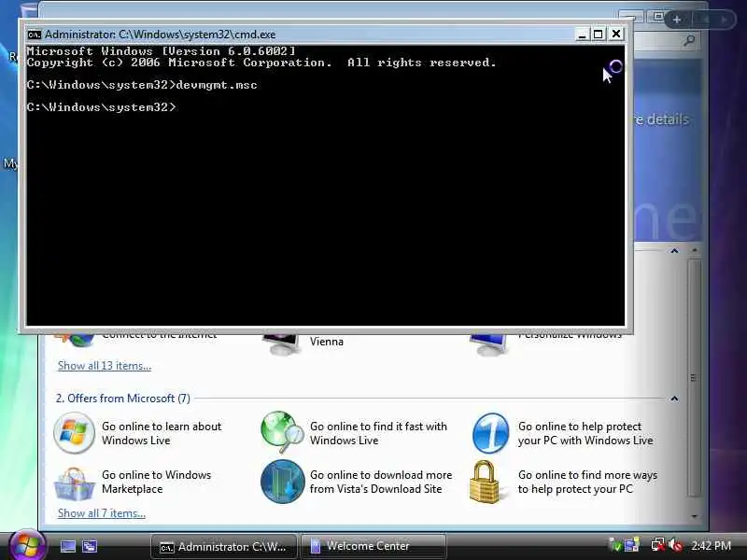Image resolution: width=747 pixels, height=560 pixels.
Task: Open Go online to learn about Windows Live
Action: point(162,433)
